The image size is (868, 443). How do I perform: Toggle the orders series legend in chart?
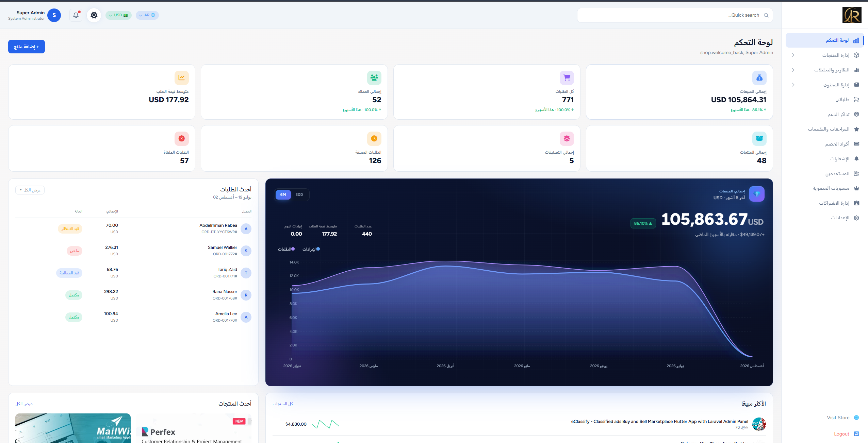coord(286,249)
